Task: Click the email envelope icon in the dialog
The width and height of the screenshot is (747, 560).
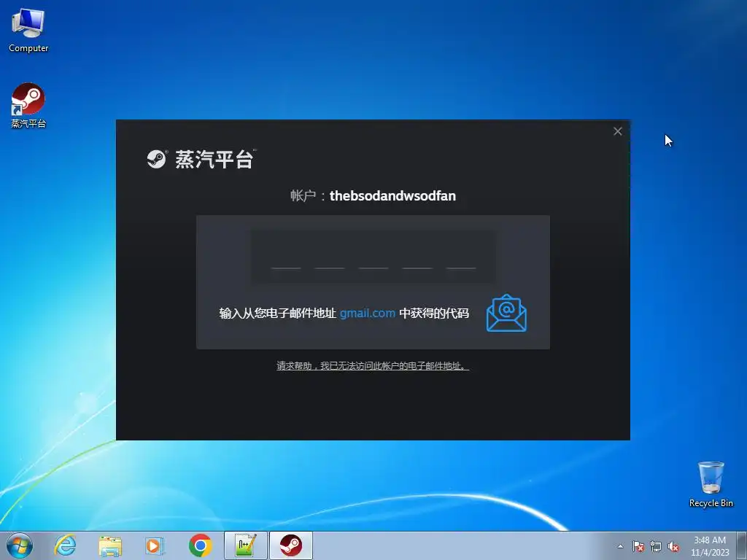Action: (x=506, y=313)
